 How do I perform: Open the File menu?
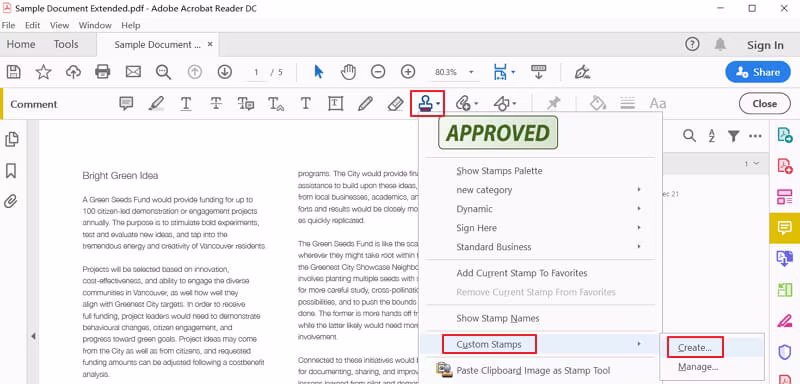[8, 25]
